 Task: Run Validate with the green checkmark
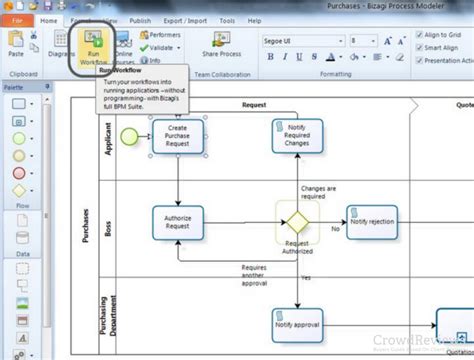tap(156, 48)
